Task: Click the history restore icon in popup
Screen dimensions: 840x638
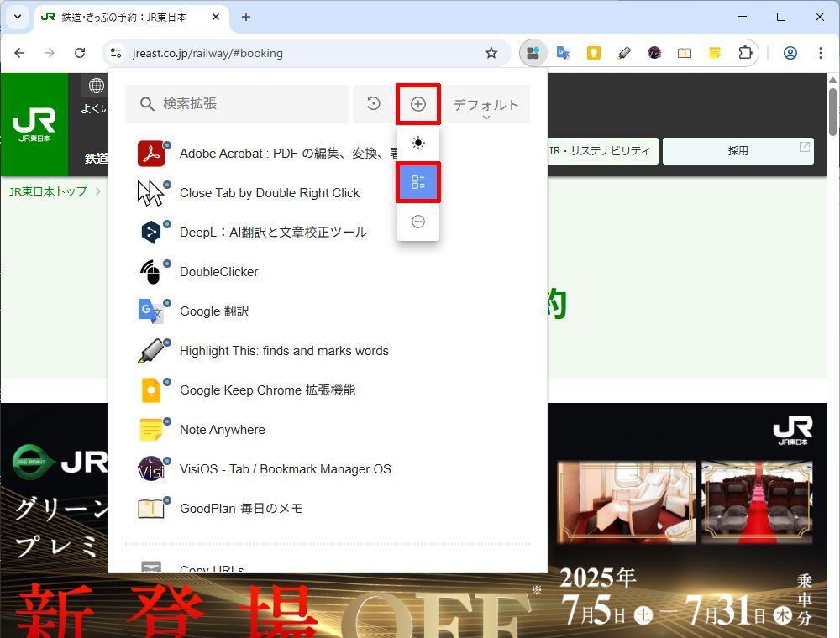Action: (x=374, y=103)
